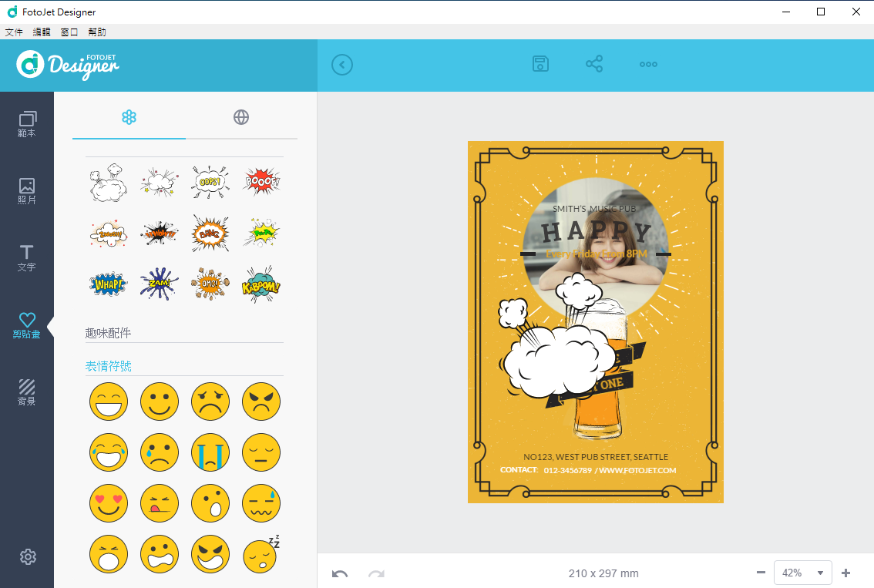Image resolution: width=874 pixels, height=588 pixels.
Task: Expand the 趣味配件 clipart category
Action: point(108,333)
